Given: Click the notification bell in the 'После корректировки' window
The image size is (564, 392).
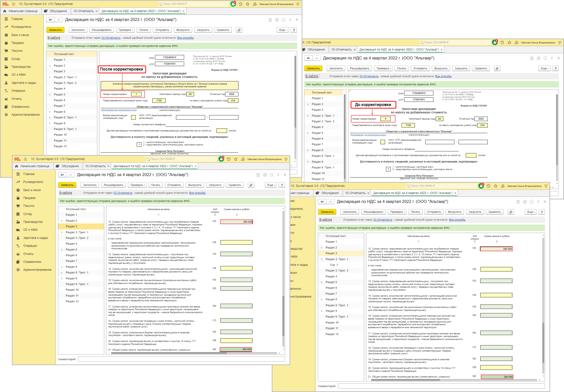Looking at the screenshot, I should click(x=233, y=4).
